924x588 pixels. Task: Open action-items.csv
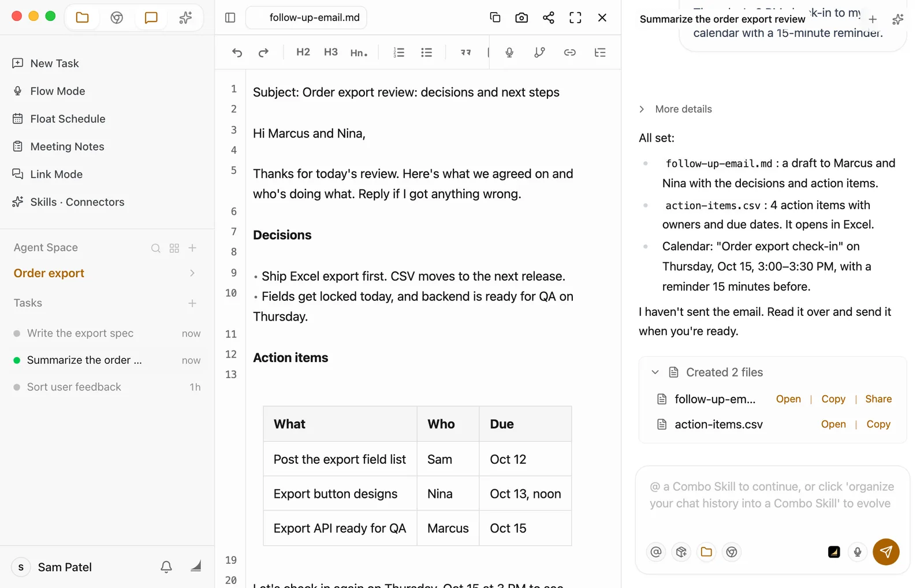833,425
